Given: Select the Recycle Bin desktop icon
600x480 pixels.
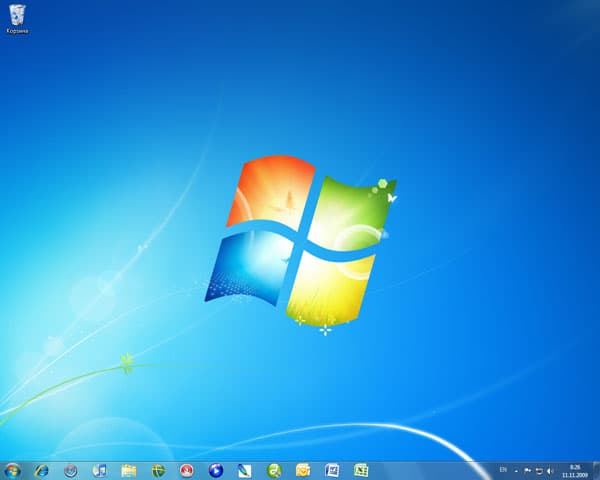Looking at the screenshot, I should [x=17, y=19].
